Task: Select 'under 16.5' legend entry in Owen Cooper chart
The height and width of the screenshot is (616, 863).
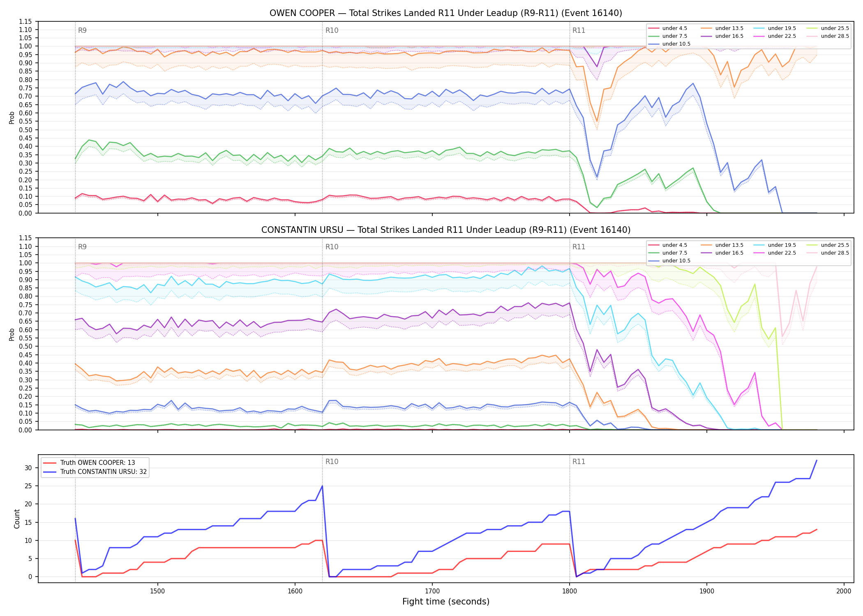Action: point(722,36)
